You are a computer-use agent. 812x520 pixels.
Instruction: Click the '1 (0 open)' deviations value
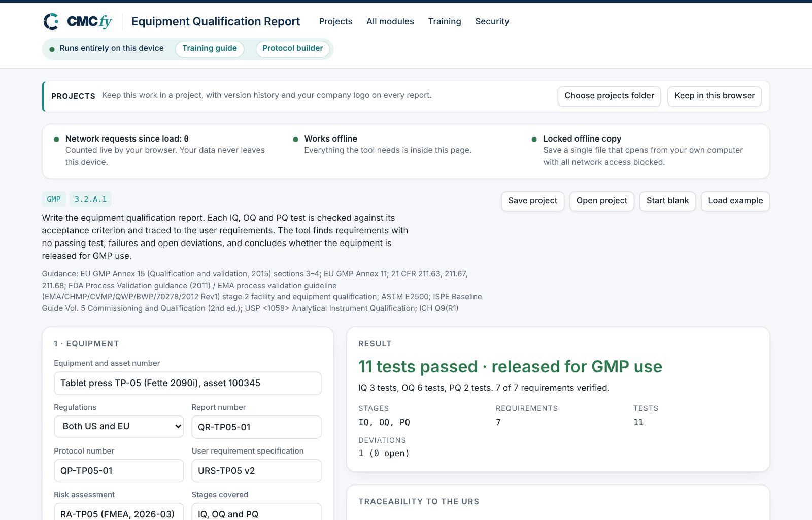(x=384, y=453)
